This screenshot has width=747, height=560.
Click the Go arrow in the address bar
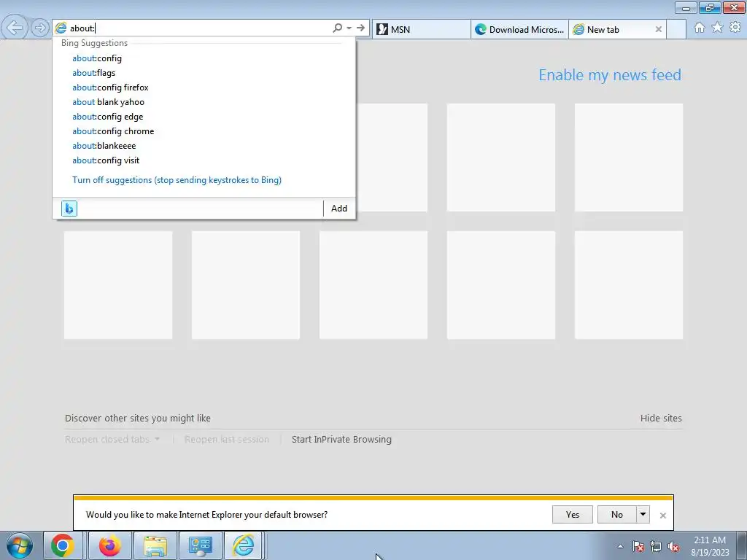pos(360,28)
